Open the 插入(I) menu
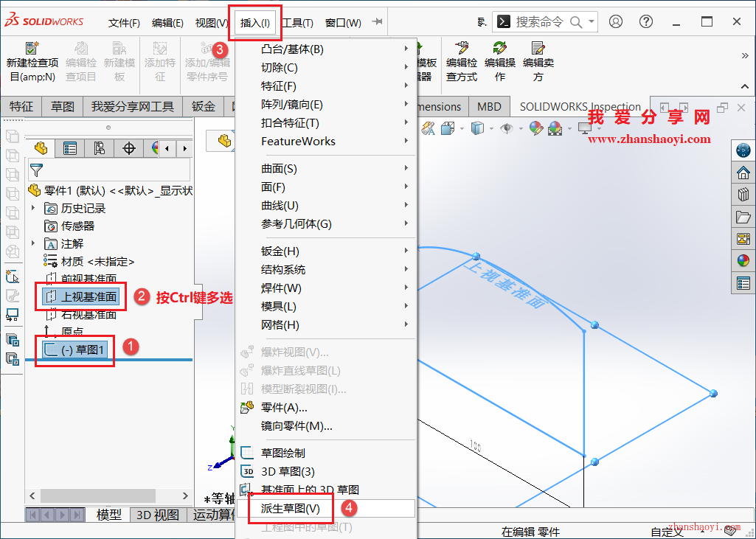This screenshot has height=539, width=756. click(255, 23)
